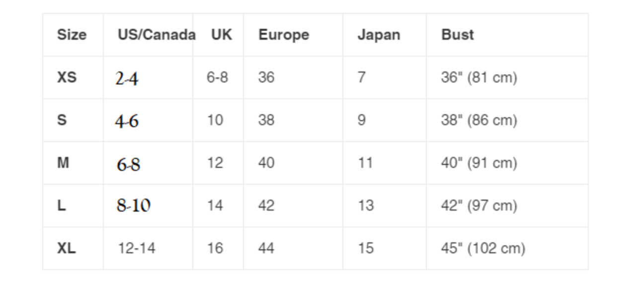Click the US/Canada 2-4 cell
The height and width of the screenshot is (295, 644).
click(x=127, y=78)
